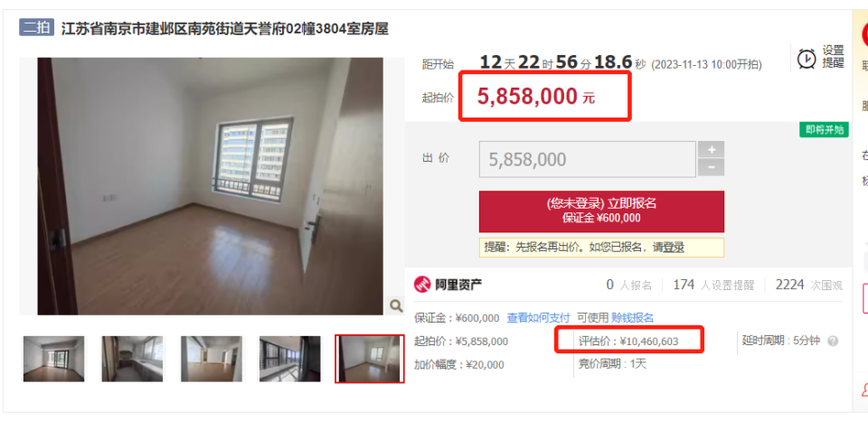868x431 pixels.
Task: Click the 二拍 auction badge
Action: click(x=36, y=28)
